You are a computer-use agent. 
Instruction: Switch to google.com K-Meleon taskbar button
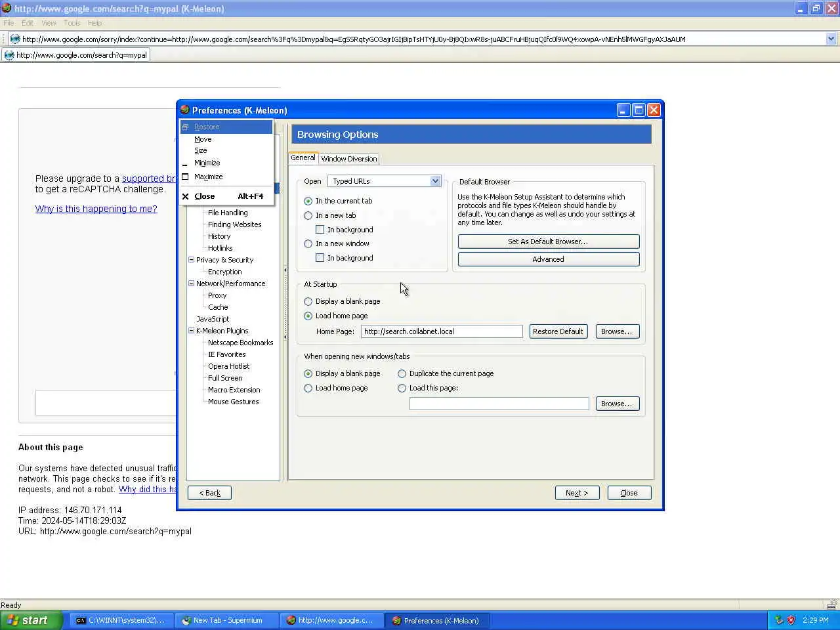(x=331, y=620)
